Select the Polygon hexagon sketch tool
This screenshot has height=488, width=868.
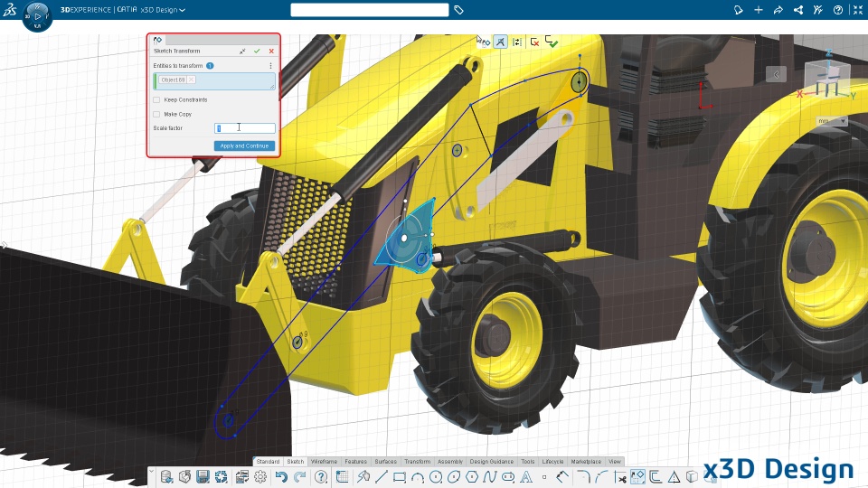click(472, 477)
